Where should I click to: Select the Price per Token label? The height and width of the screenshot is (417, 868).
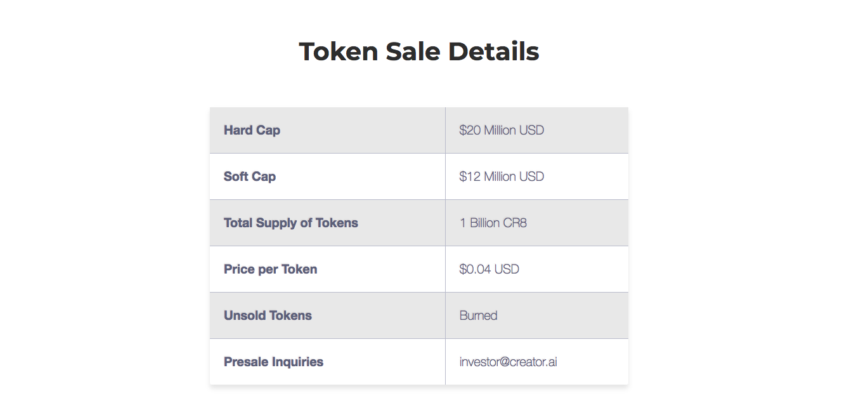[x=270, y=269]
